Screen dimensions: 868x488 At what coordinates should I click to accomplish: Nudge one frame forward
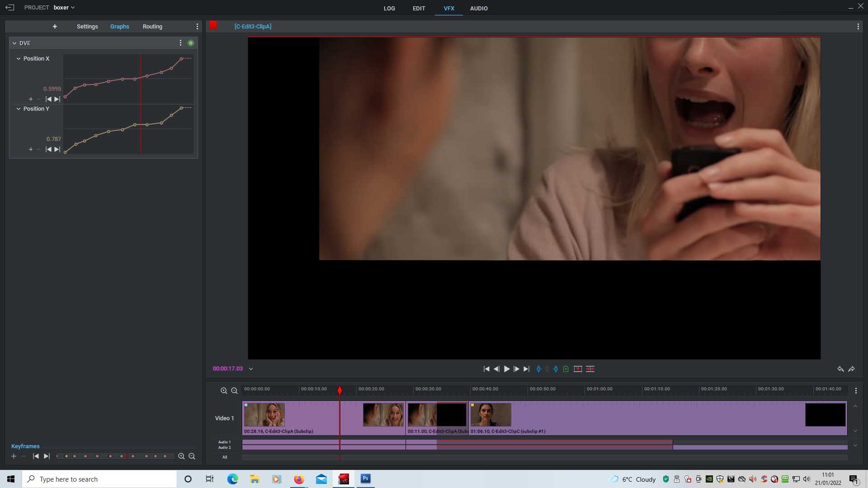click(x=516, y=369)
